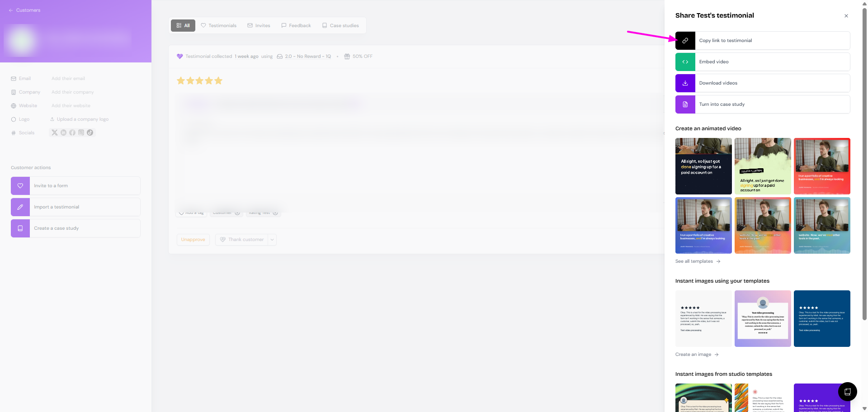Click the copy link chain icon
Screen dimensions: 868x412
click(x=685, y=41)
